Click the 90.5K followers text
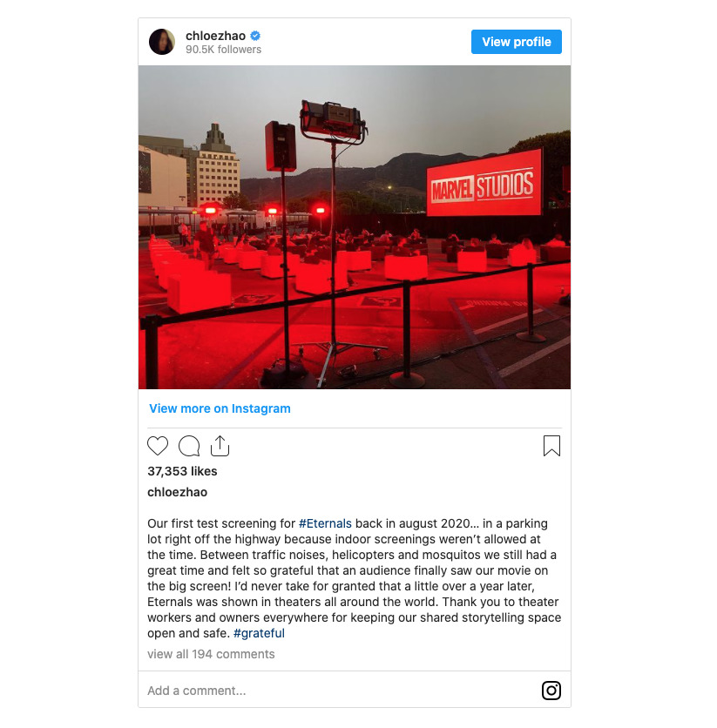Viewport: 717px width, 728px height. click(x=223, y=50)
